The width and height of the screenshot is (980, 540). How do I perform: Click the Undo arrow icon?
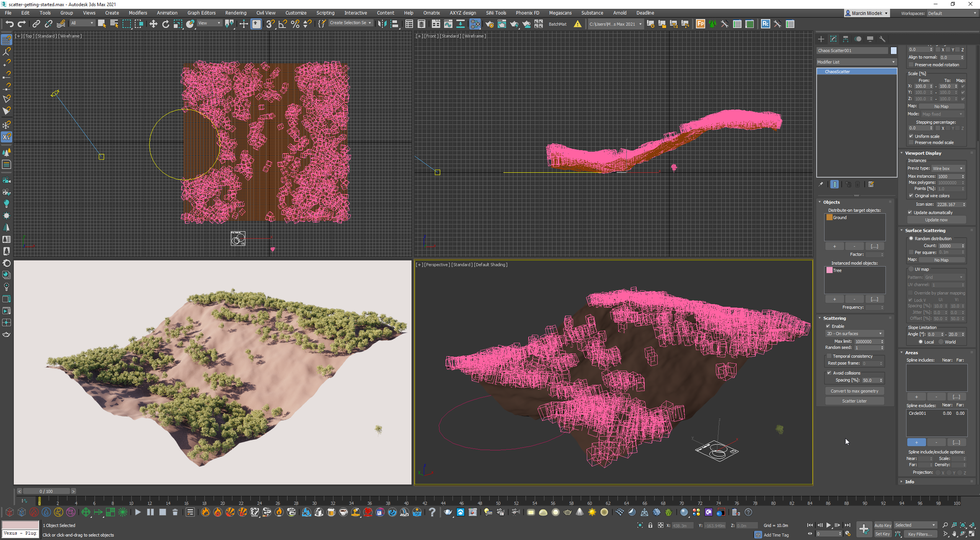click(9, 24)
